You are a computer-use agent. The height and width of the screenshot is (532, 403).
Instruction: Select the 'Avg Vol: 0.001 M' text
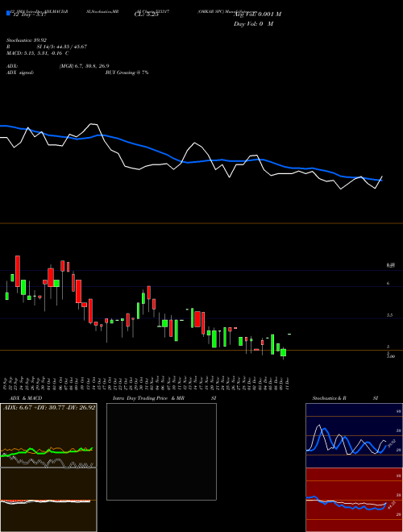click(x=257, y=15)
